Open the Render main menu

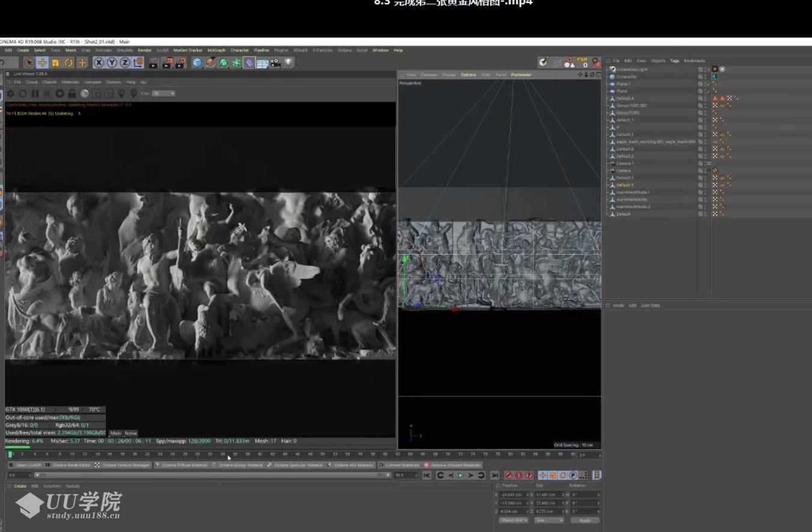click(145, 51)
